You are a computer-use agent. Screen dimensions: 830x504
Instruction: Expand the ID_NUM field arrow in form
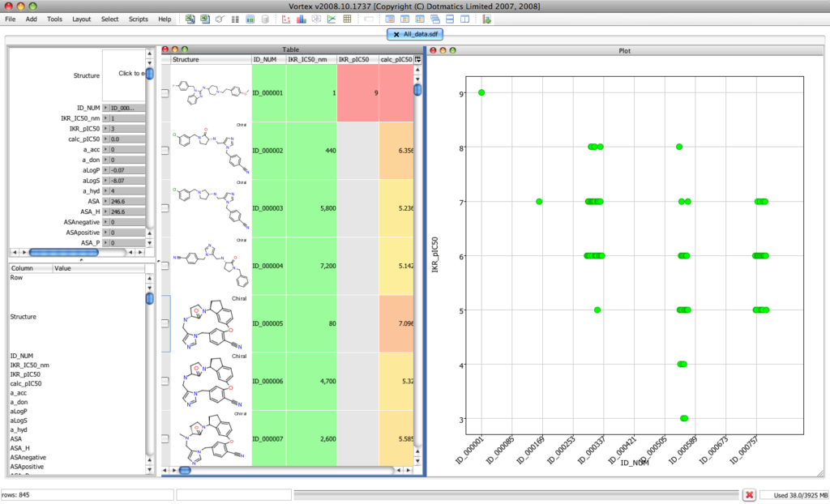[x=105, y=108]
